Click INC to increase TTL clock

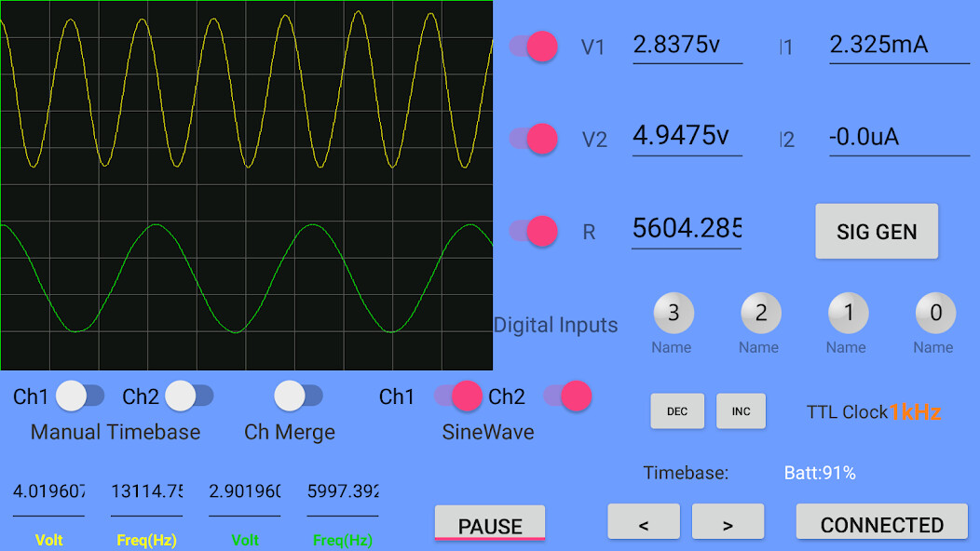coord(741,411)
